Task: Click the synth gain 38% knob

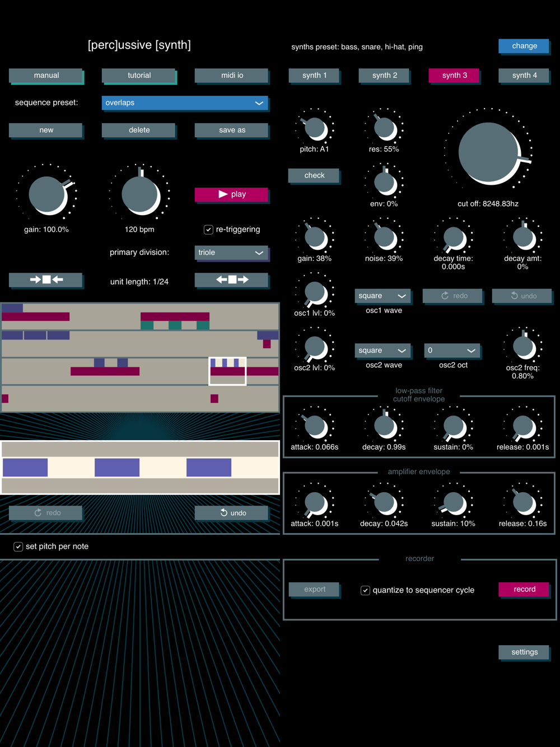Action: coord(315,237)
